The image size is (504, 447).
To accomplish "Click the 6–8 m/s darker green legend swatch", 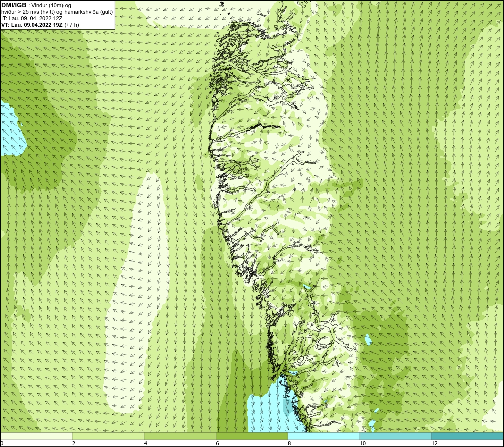I will 252,436.
